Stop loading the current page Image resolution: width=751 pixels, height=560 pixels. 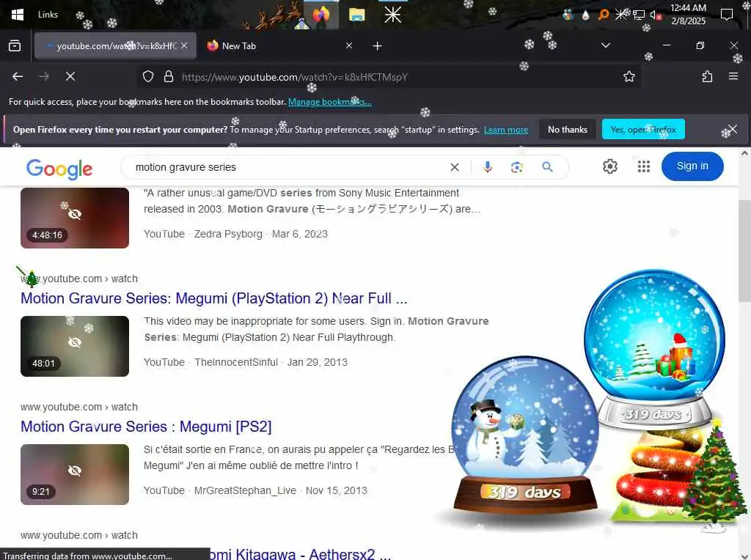pyautogui.click(x=70, y=76)
